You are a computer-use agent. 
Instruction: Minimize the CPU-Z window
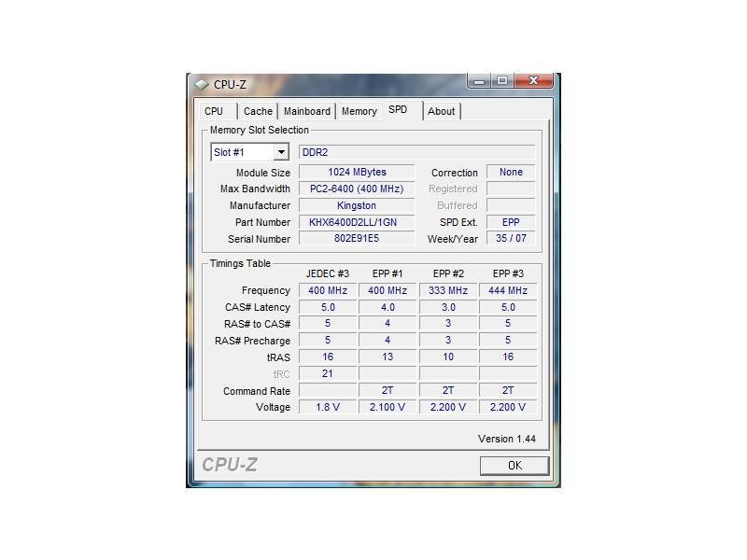tap(479, 81)
